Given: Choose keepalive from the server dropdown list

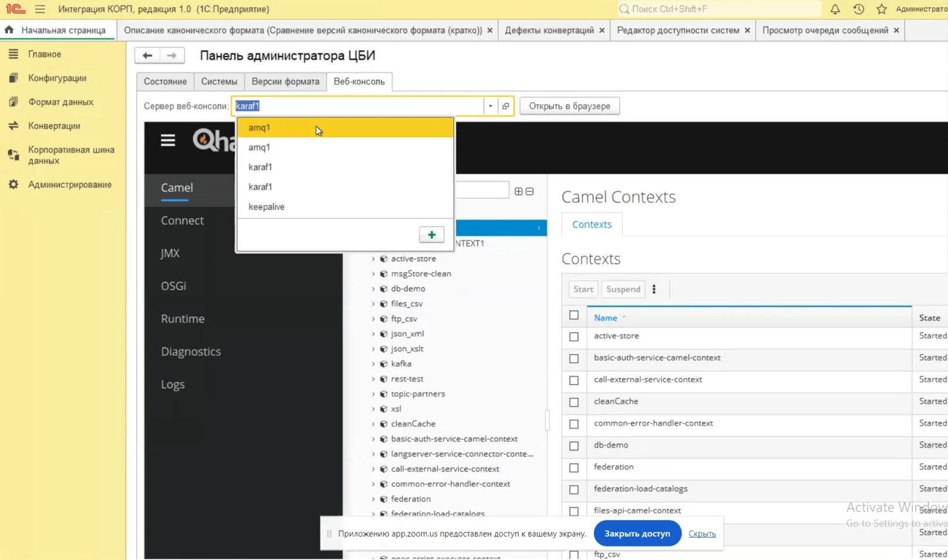Looking at the screenshot, I should click(345, 207).
